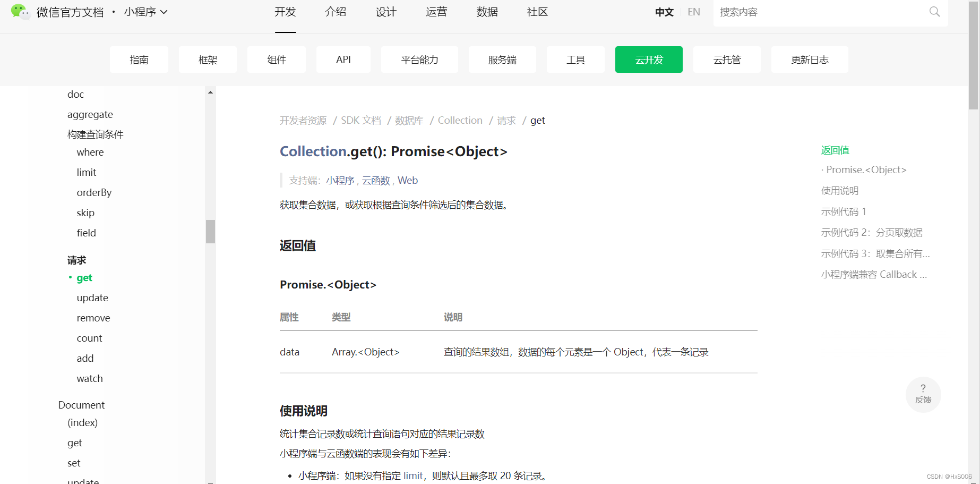This screenshot has height=484, width=980.
Task: Switch language to 中文
Action: [664, 12]
